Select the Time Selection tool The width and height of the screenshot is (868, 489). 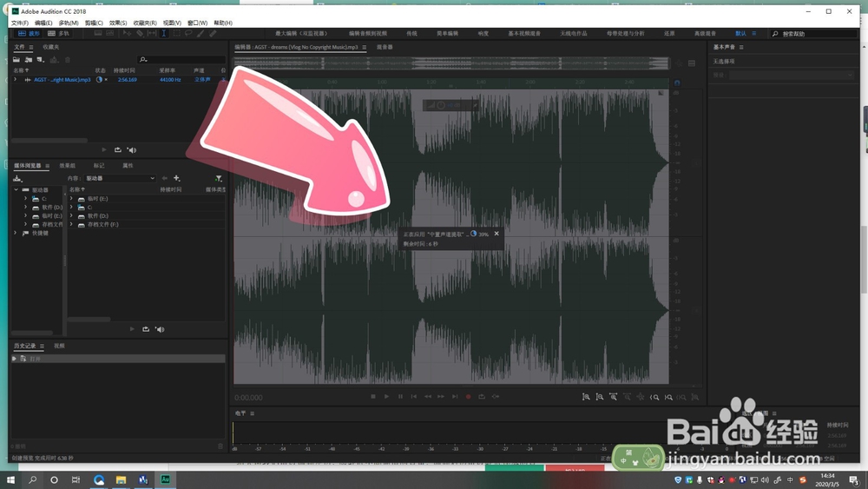[x=164, y=33]
